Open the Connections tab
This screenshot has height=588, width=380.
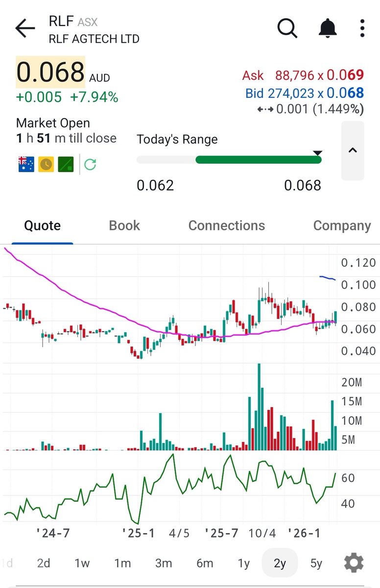pyautogui.click(x=227, y=226)
